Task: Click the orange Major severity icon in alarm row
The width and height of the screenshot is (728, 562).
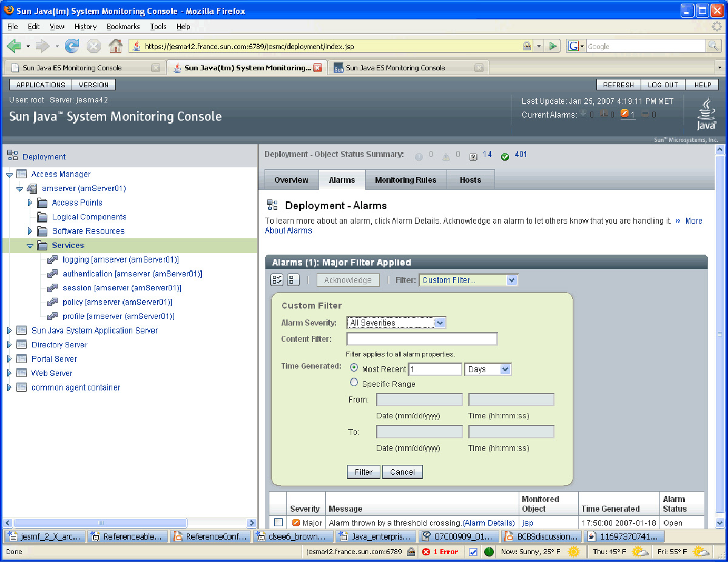Action: (296, 523)
